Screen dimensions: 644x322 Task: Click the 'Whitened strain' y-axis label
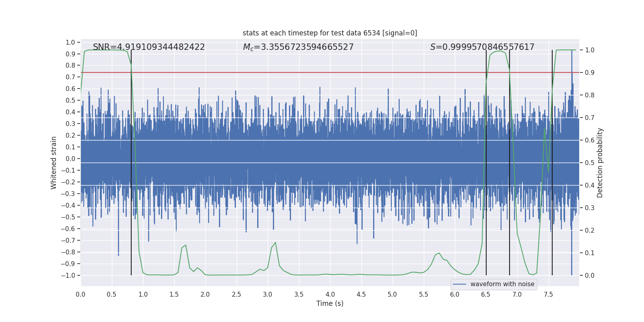click(x=54, y=163)
